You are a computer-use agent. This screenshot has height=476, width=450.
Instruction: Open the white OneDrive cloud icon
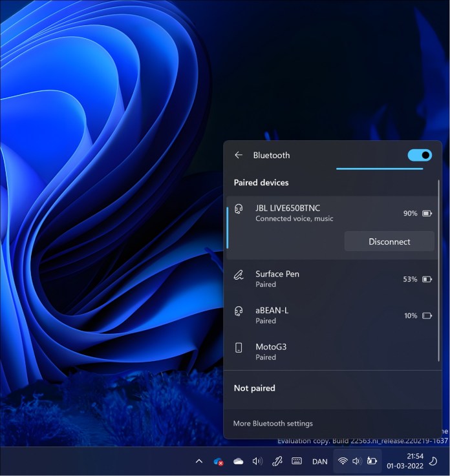pos(238,461)
